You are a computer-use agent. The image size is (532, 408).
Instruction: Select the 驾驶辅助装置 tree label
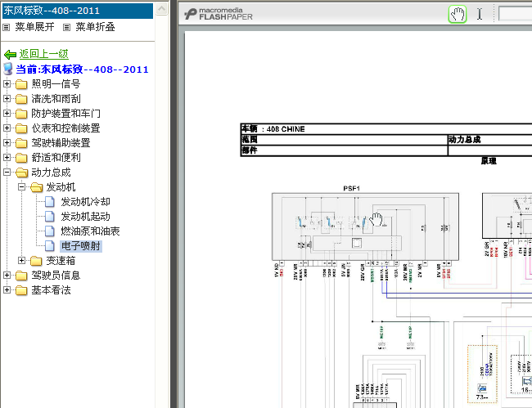[61, 142]
